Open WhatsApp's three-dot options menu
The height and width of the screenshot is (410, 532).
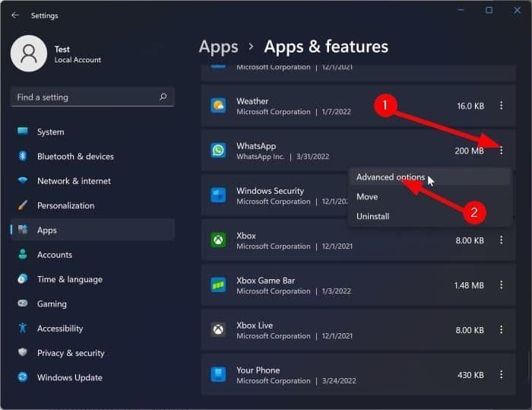[x=501, y=151]
